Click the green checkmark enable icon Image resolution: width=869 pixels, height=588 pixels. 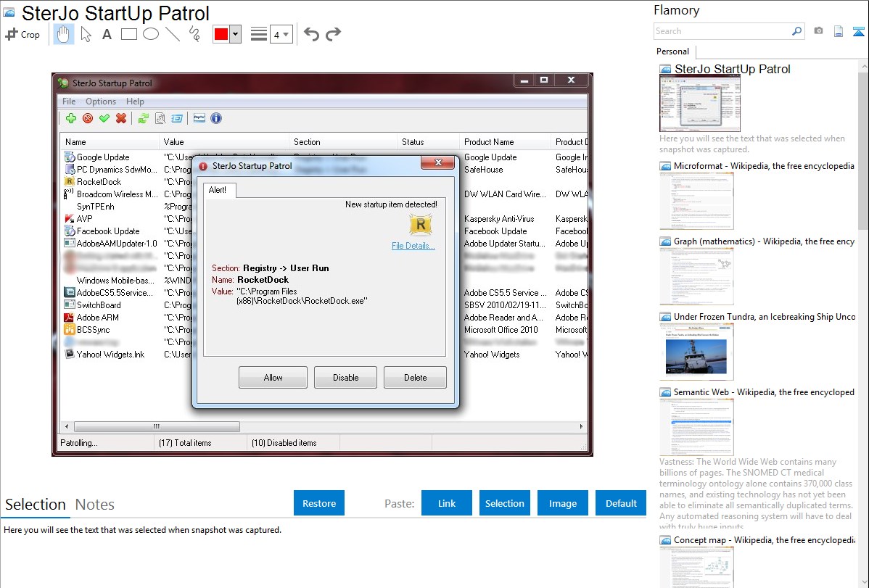tap(104, 118)
